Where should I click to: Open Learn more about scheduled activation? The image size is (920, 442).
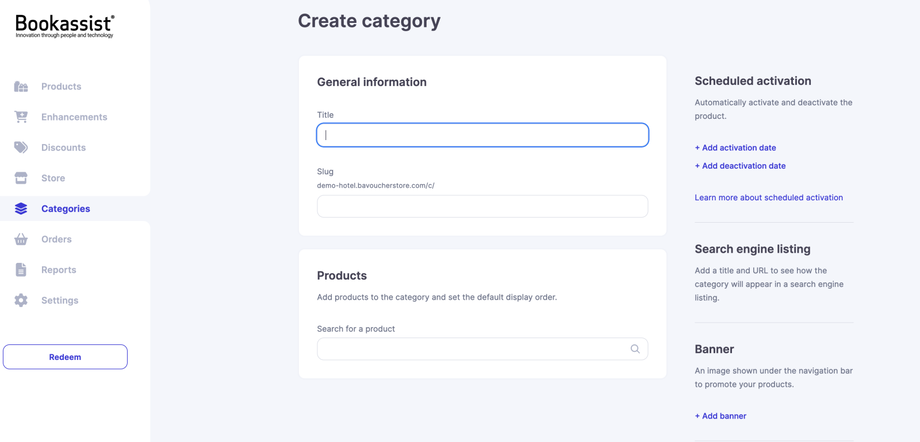pos(768,198)
